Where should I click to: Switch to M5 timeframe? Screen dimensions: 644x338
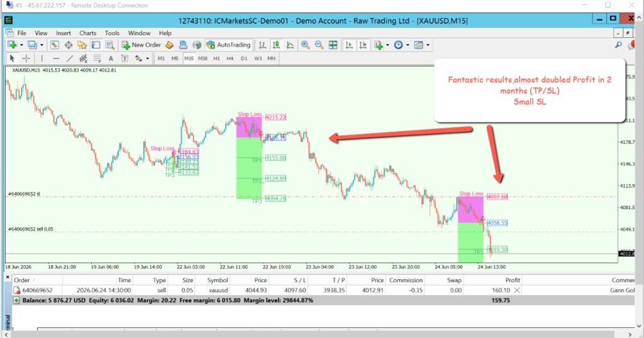click(x=175, y=58)
